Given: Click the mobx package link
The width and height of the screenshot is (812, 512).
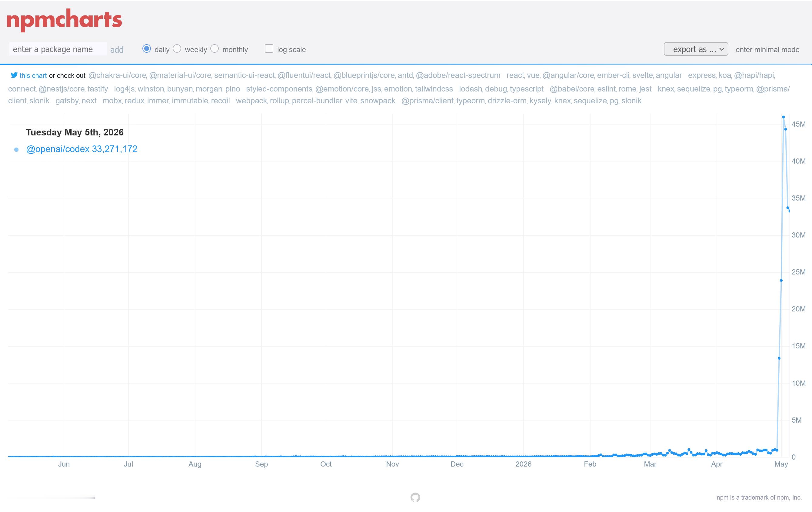Looking at the screenshot, I should [x=112, y=101].
